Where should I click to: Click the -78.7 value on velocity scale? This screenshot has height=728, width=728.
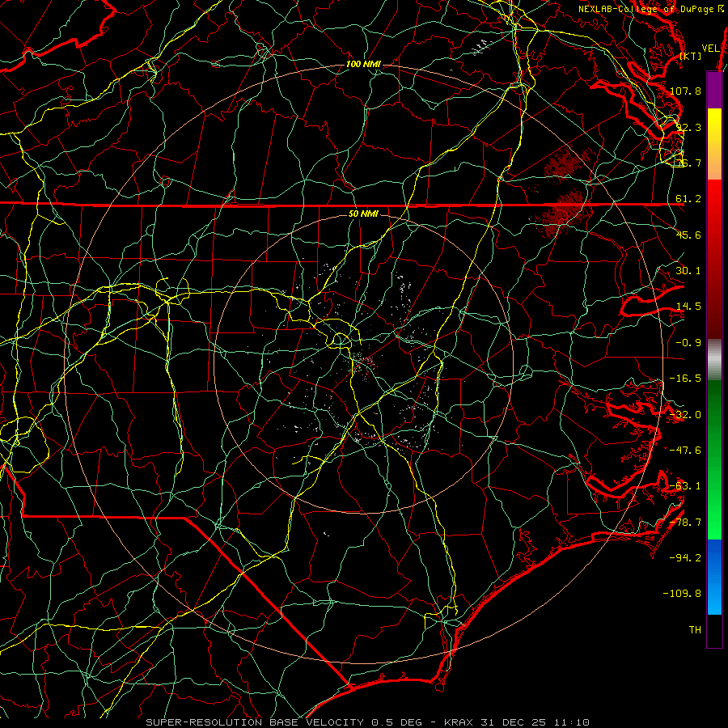point(685,523)
